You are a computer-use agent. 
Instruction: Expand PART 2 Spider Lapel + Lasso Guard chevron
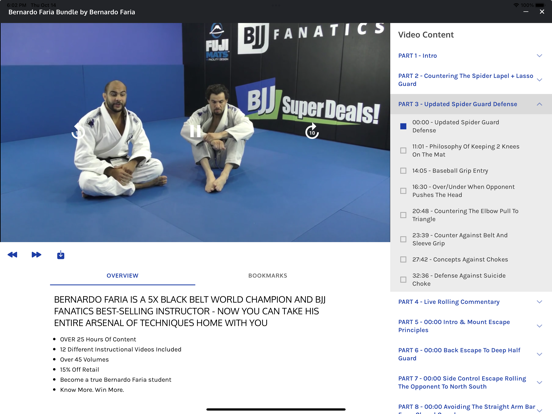539,80
